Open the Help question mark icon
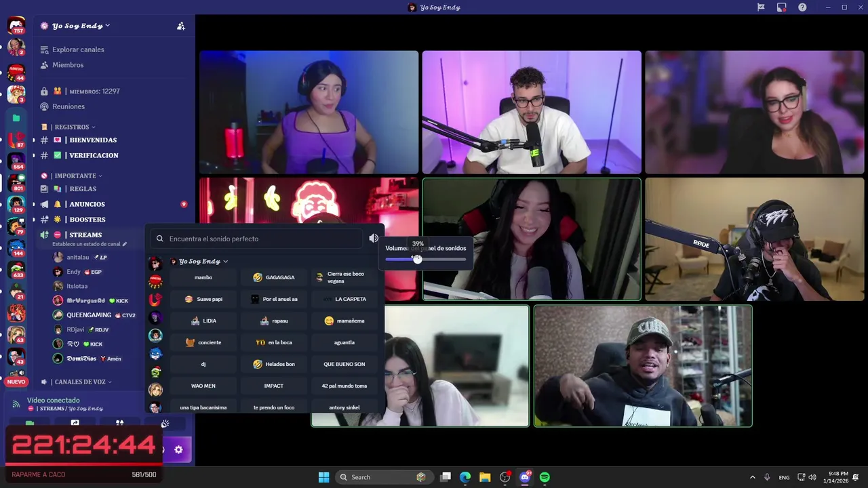Image resolution: width=868 pixels, height=488 pixels. tap(802, 7)
